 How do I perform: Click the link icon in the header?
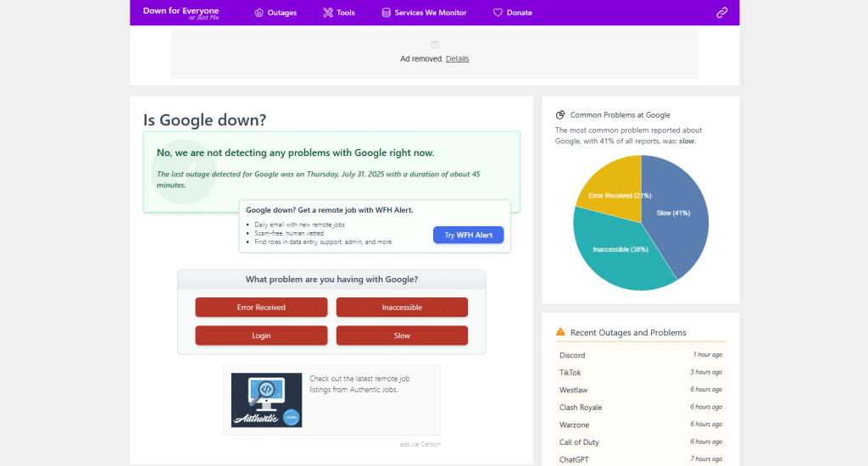coord(722,13)
